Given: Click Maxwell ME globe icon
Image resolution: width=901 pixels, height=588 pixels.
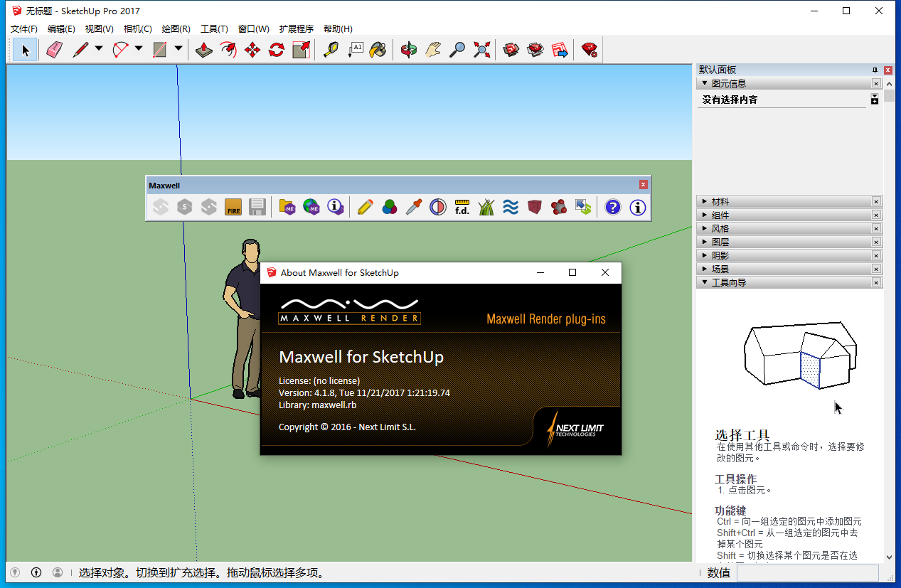Looking at the screenshot, I should [x=311, y=207].
